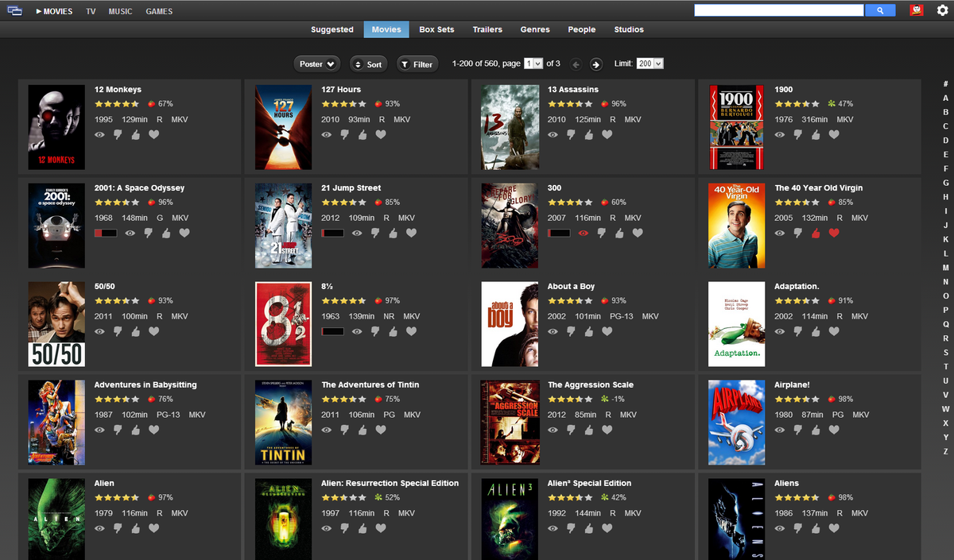Mark Alien as watched with the eye toggle
Viewport: 954px width, 560px height.
click(99, 528)
